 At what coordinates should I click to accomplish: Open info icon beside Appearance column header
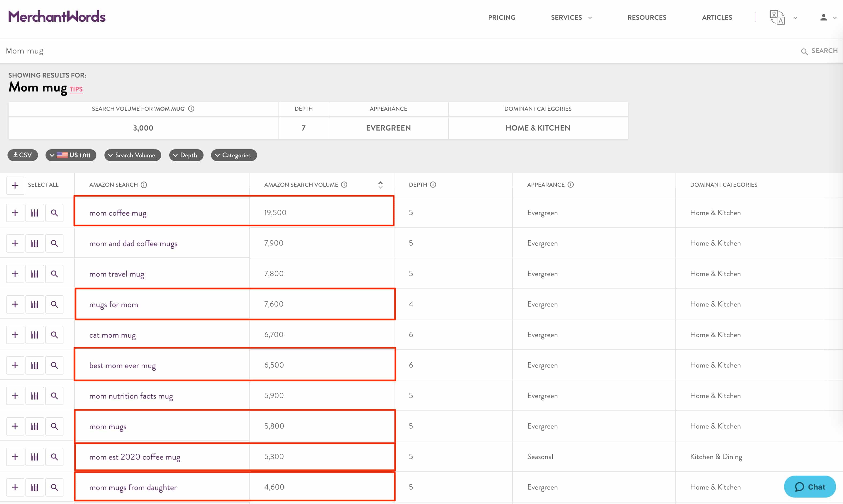tap(571, 185)
